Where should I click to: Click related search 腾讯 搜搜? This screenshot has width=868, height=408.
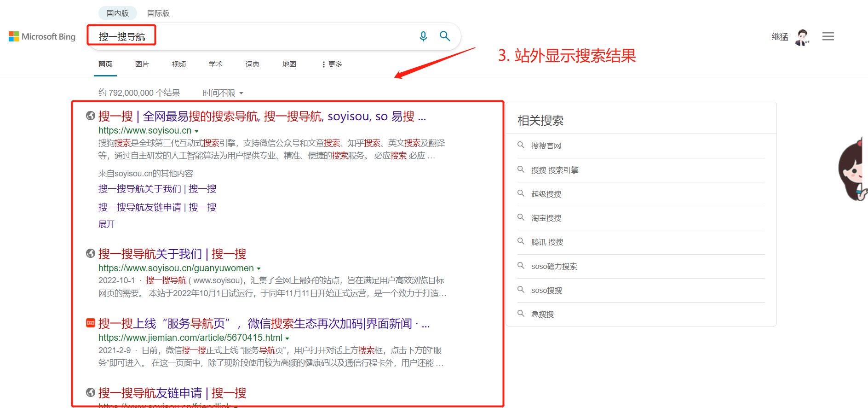(x=547, y=242)
